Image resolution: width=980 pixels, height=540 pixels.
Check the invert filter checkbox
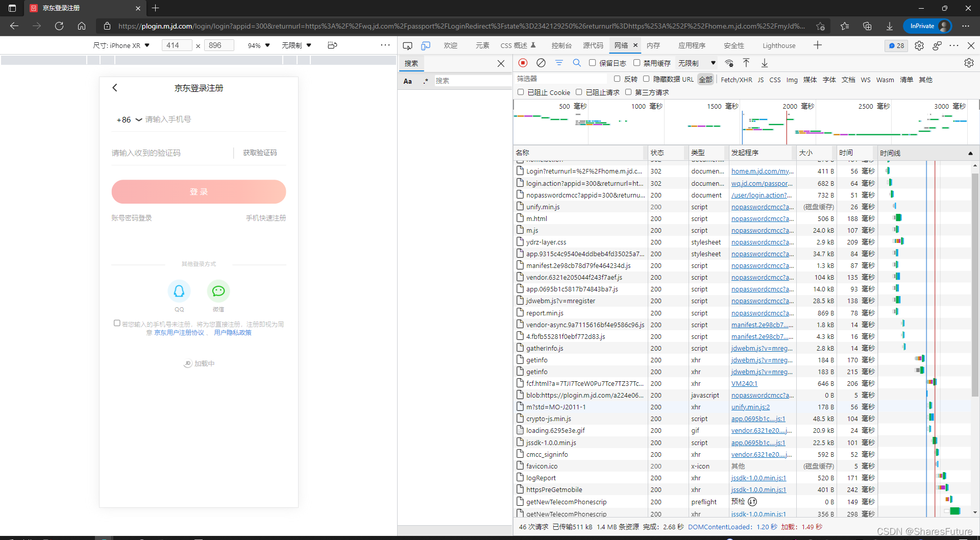click(x=617, y=79)
